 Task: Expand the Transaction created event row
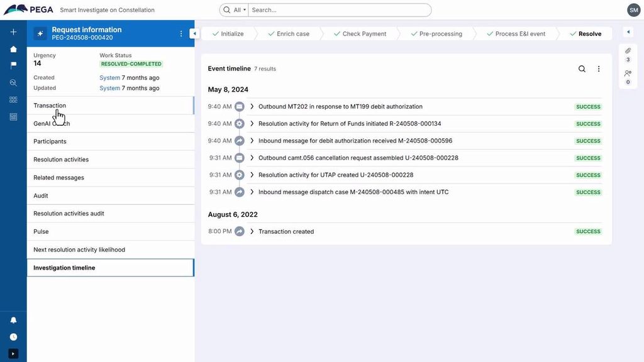(252, 231)
